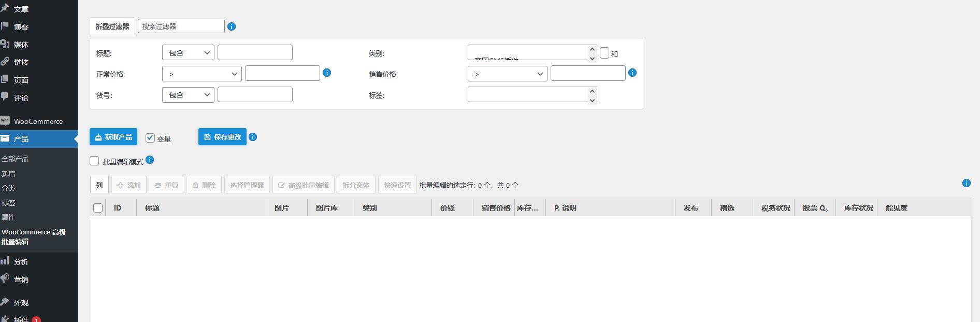Click the 快速设置 button

[x=397, y=185]
